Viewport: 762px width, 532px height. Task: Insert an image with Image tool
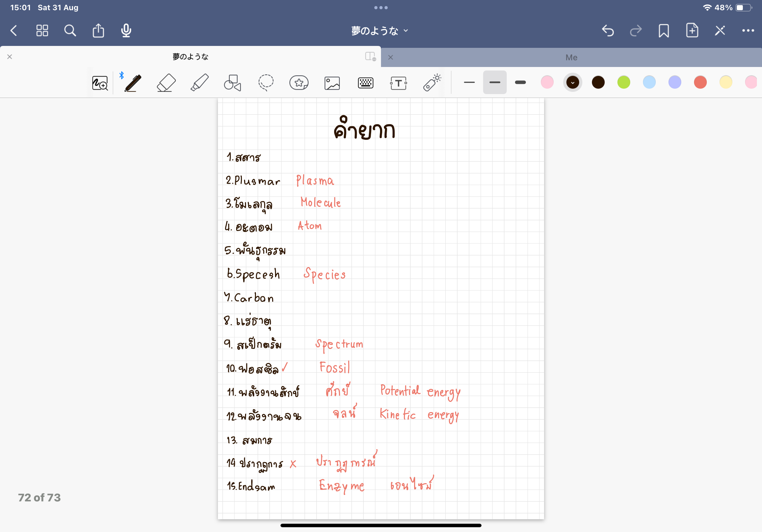point(332,83)
